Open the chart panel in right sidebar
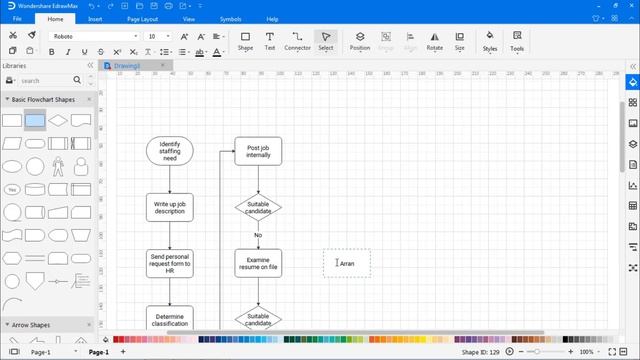Screen dimensions: 640x360 (x=633, y=185)
